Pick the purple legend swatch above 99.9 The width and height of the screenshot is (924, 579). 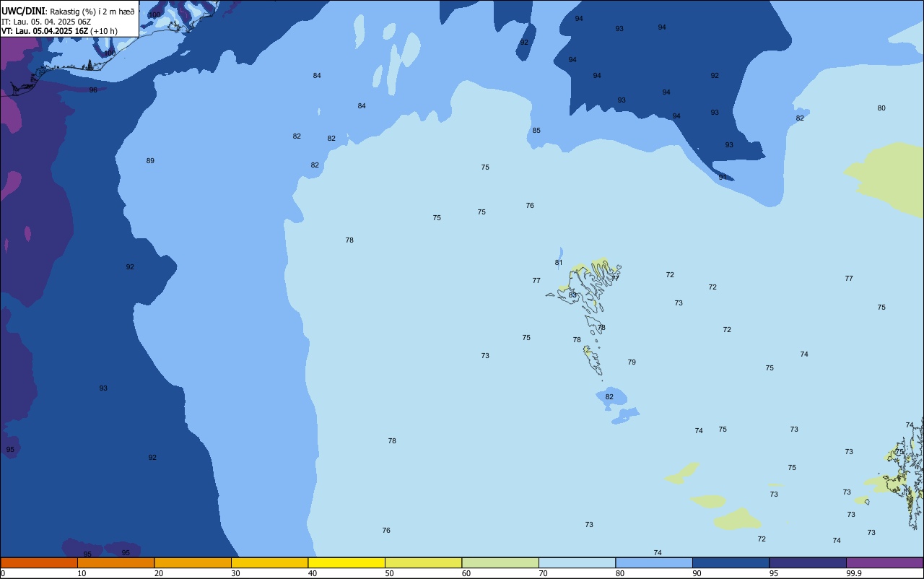(x=885, y=562)
